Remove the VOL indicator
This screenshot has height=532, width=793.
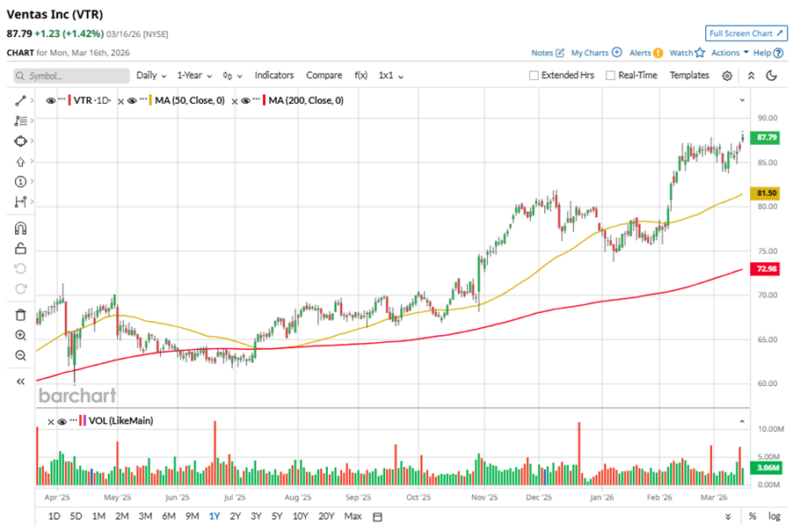click(x=51, y=421)
